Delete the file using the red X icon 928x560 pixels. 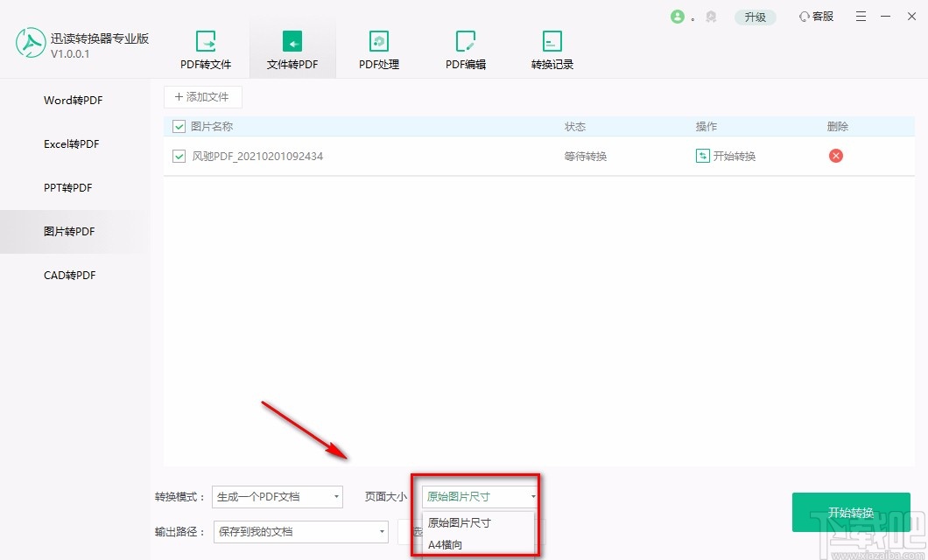835,156
